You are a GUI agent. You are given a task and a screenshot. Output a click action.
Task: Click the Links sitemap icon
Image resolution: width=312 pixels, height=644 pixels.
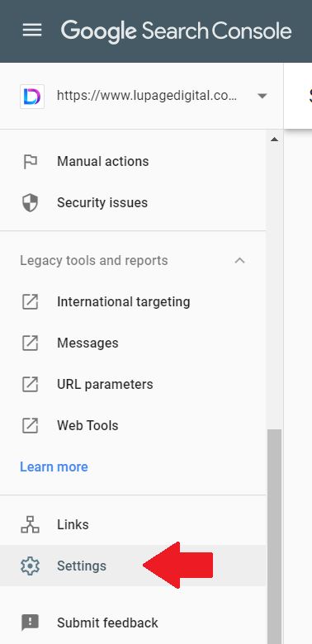(30, 524)
